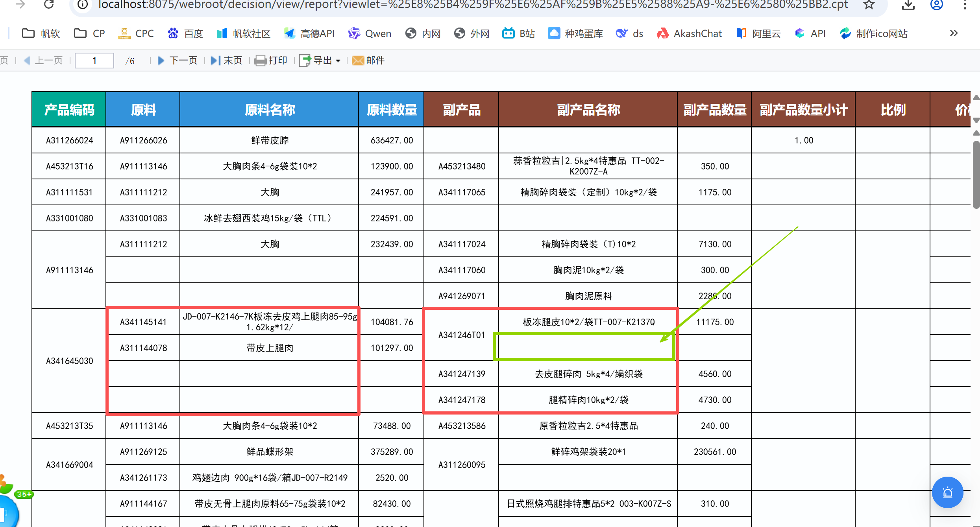Bookmark this page with the star icon
The width and height of the screenshot is (980, 527).
click(869, 5)
